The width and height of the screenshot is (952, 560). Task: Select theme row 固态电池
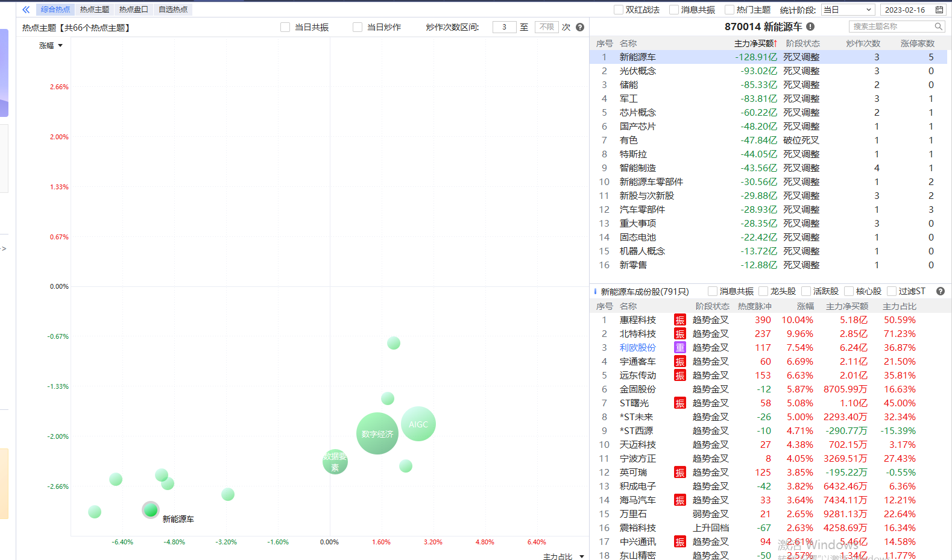[x=768, y=238]
